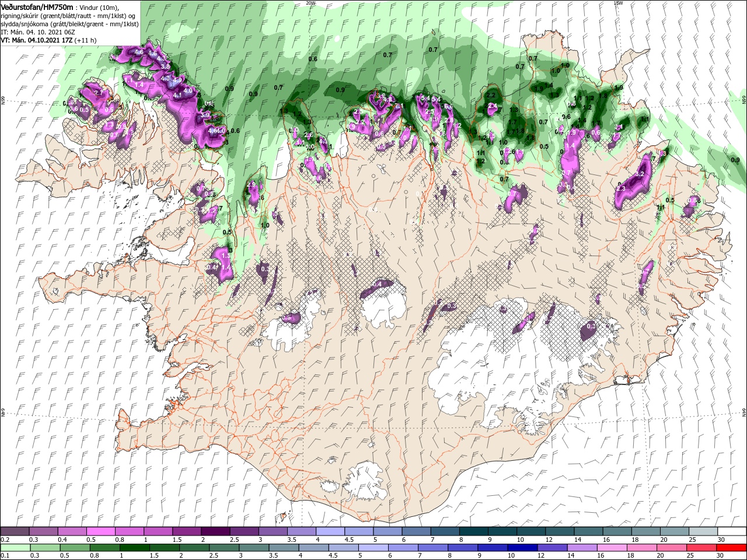Click the darkest purple snow swatch between 2 and 2.5
The image size is (747, 560).
coord(215,531)
